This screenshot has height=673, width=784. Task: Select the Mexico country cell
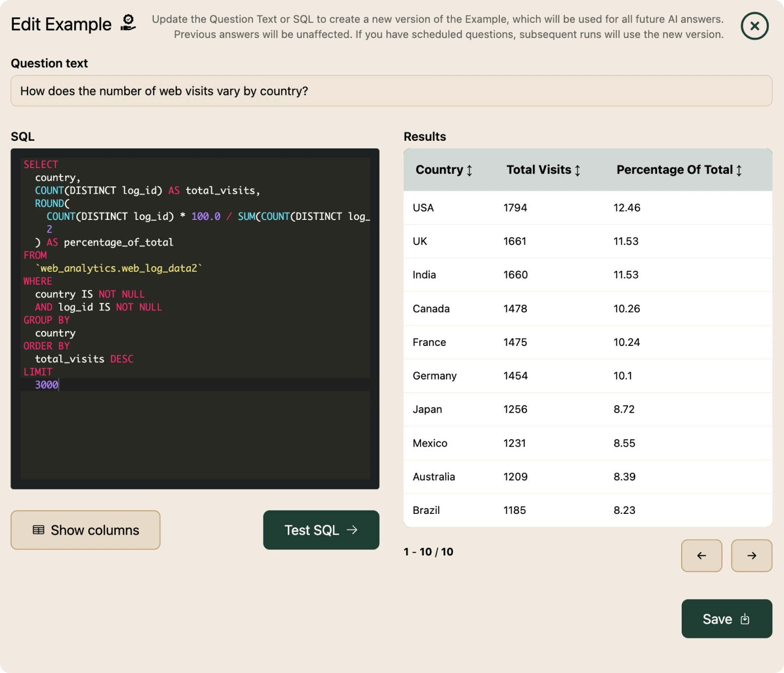[430, 443]
